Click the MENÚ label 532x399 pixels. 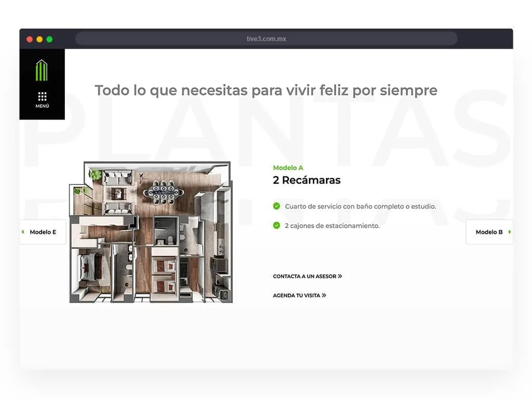click(42, 106)
